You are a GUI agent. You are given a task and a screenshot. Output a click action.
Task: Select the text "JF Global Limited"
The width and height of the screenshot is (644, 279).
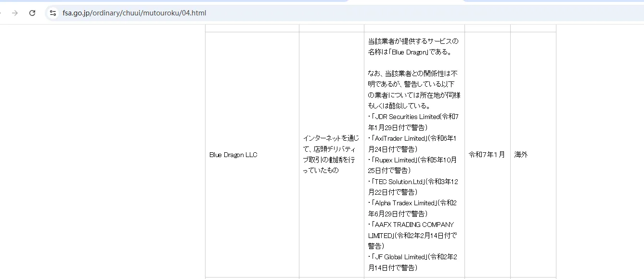click(400, 257)
